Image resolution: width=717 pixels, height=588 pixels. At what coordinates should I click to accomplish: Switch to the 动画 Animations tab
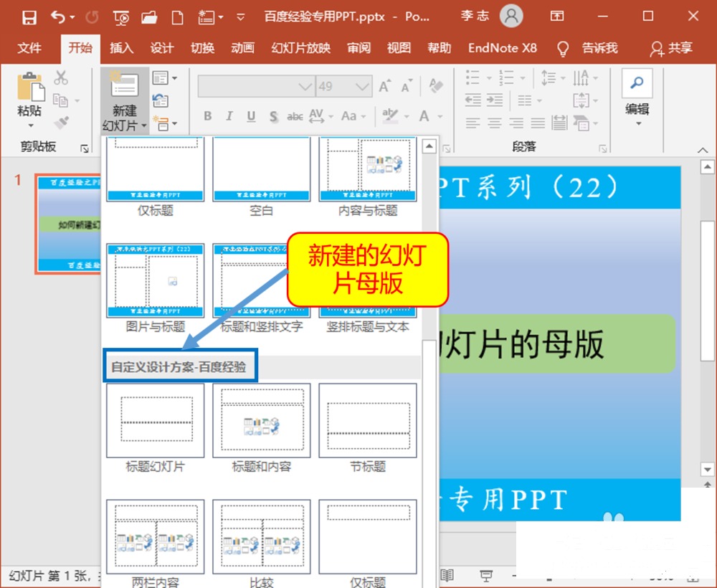point(242,48)
